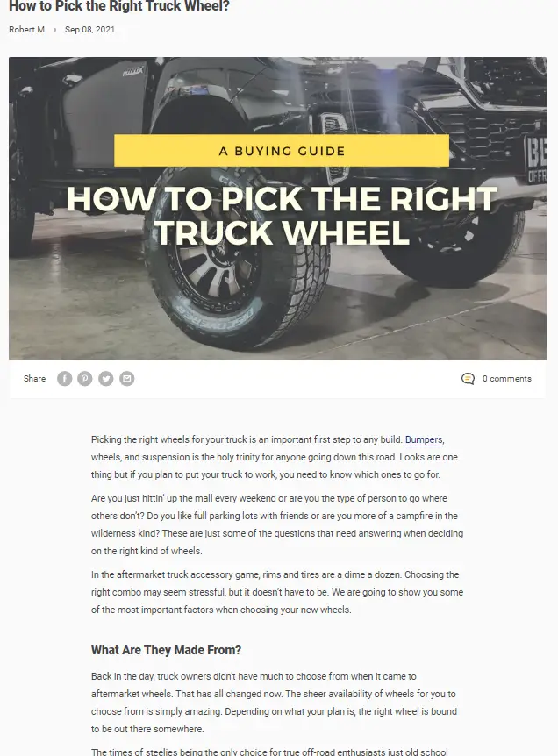
Task: Click paragraph starting "Back in the day"
Action: (274, 703)
